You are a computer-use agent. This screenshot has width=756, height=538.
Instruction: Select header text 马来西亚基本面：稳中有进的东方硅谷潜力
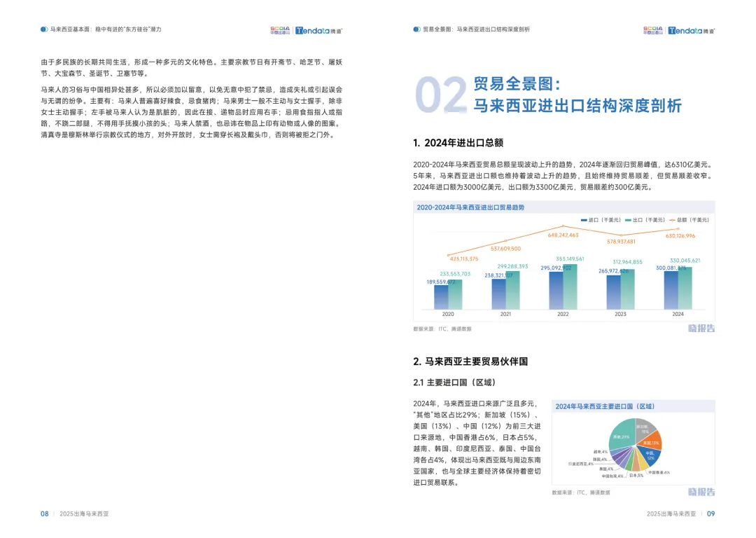pyautogui.click(x=106, y=29)
